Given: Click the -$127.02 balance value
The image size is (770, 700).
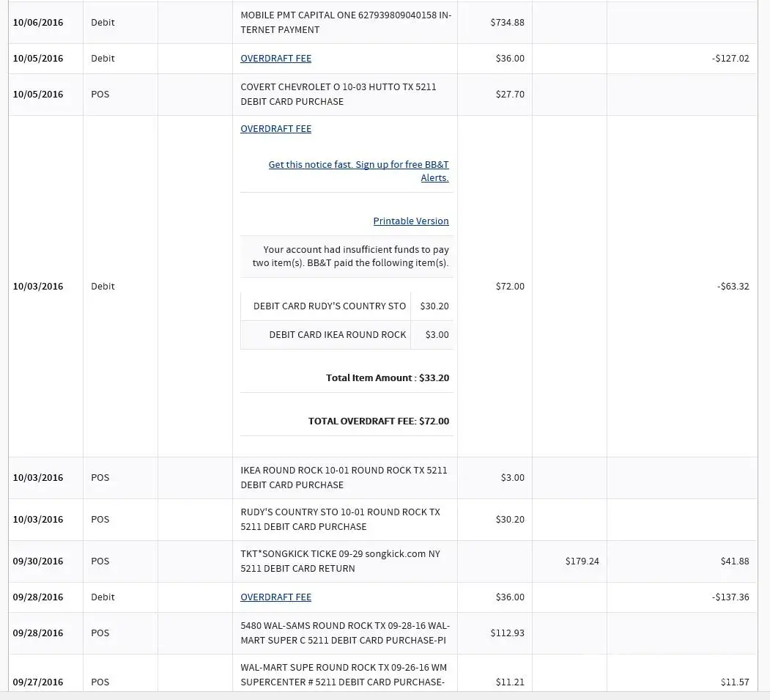Looking at the screenshot, I should click(730, 59).
